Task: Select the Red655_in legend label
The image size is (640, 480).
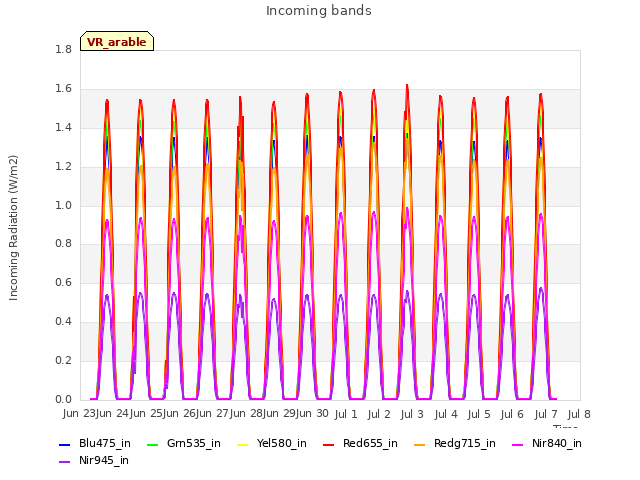Action: tap(370, 443)
